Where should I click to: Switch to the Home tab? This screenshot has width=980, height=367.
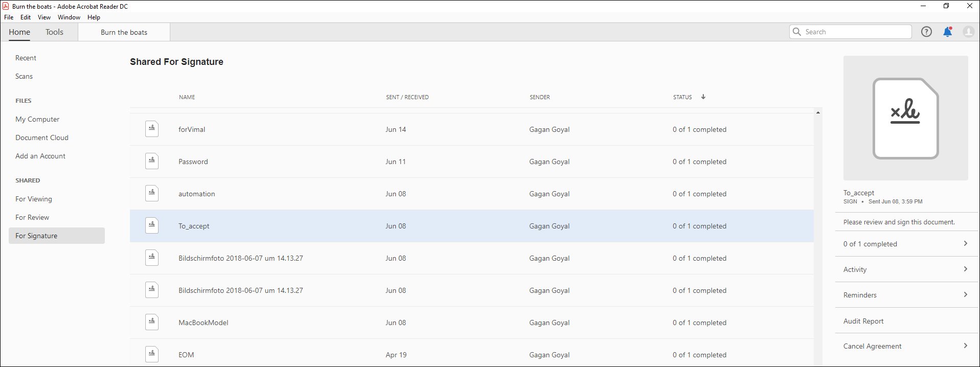(19, 32)
